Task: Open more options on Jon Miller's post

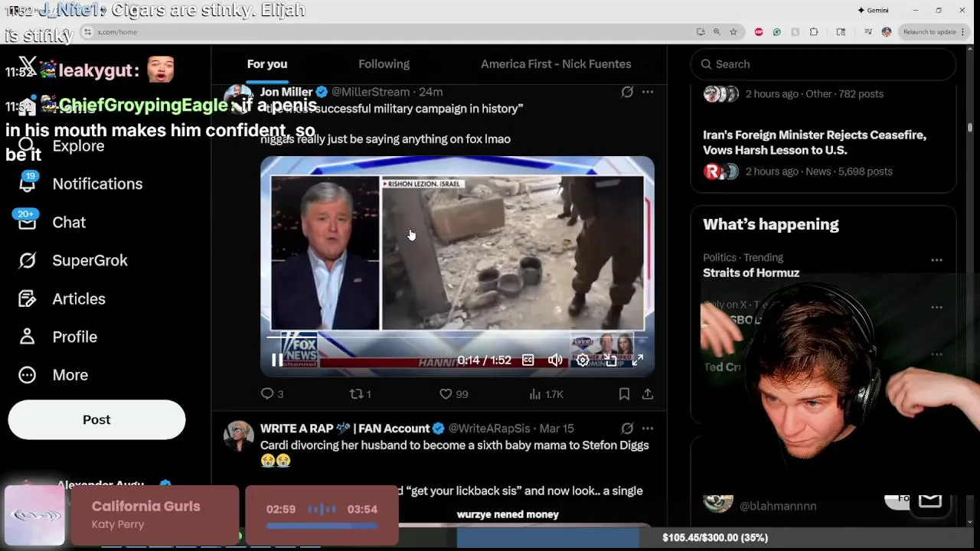Action: 648,92
